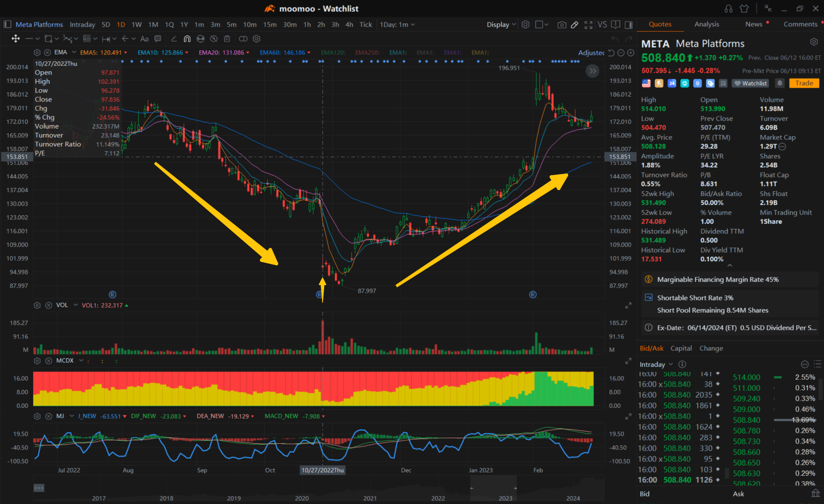Click the overlapping circles drawing toolbar icon
Image resolution: width=824 pixels, height=504 pixels.
[243, 38]
